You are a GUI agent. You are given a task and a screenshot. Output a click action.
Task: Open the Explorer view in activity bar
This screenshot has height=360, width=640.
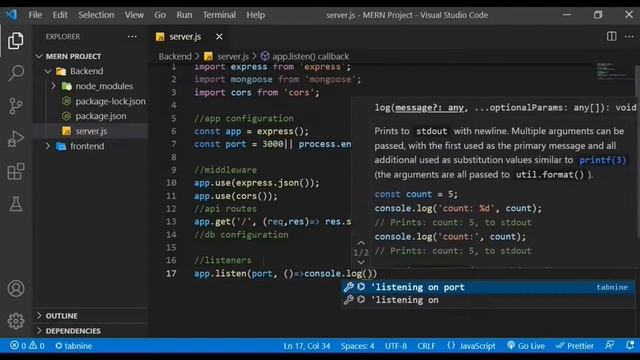click(x=16, y=41)
